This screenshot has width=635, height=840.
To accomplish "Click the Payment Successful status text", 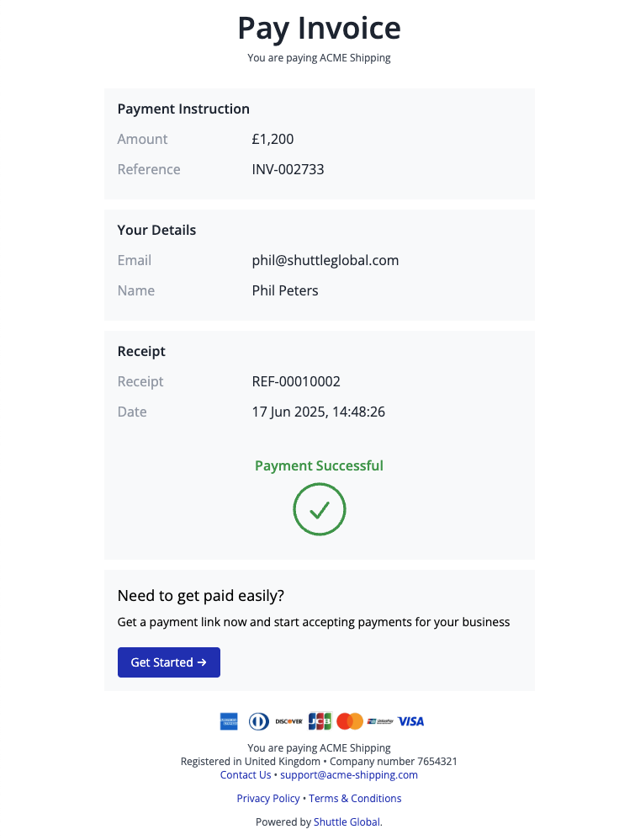I will click(x=319, y=465).
